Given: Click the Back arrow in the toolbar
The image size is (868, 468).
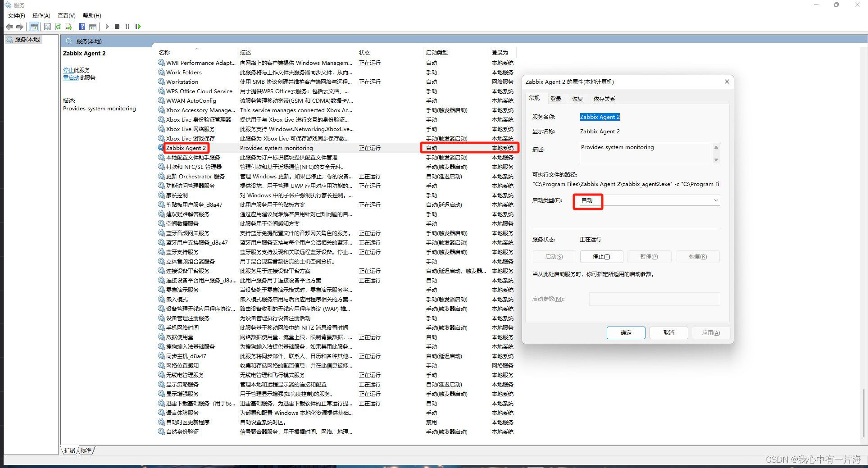Looking at the screenshot, I should click(x=9, y=27).
